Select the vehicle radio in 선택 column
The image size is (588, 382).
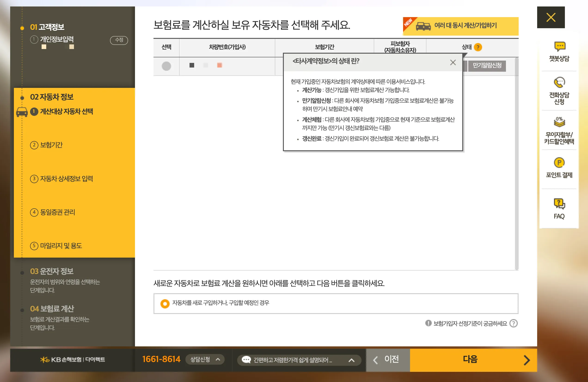(x=166, y=66)
